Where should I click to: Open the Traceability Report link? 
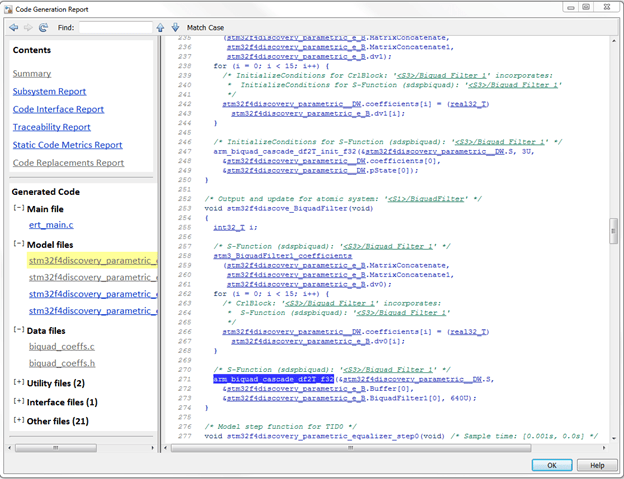click(52, 127)
